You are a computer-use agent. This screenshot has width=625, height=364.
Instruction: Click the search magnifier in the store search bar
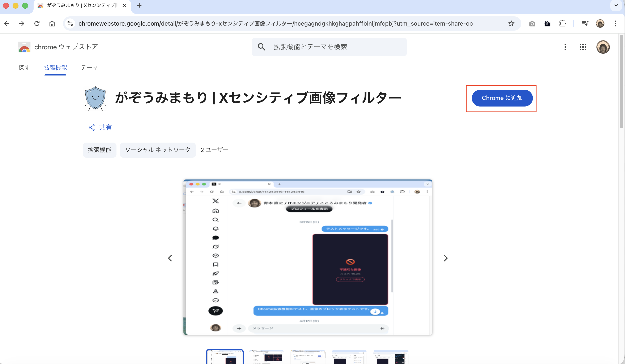[x=262, y=47]
